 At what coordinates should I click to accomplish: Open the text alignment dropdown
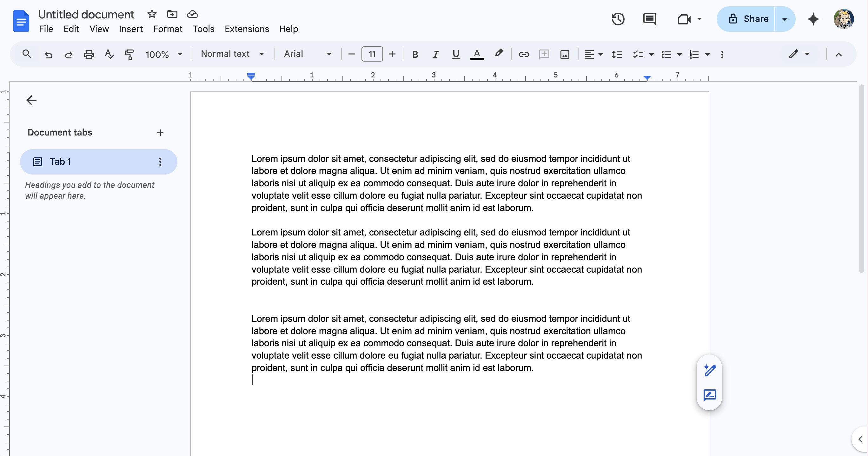(593, 54)
